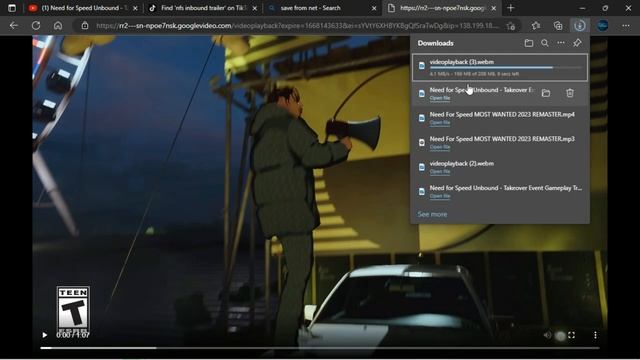Open the browser profile avatar
640x360 pixels.
click(x=602, y=26)
